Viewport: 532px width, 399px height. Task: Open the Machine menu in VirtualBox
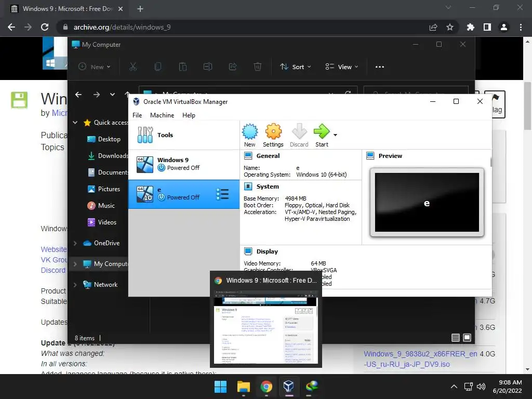162,115
